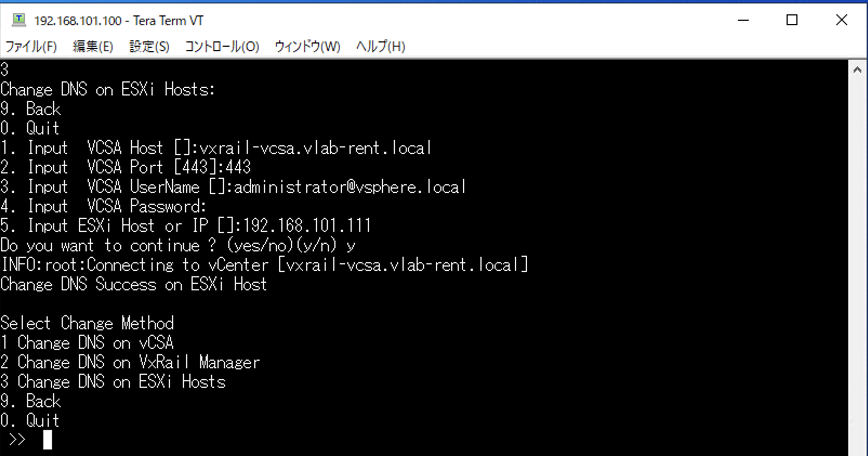Click the scrollbar up arrow
This screenshot has width=868, height=456.
click(857, 70)
